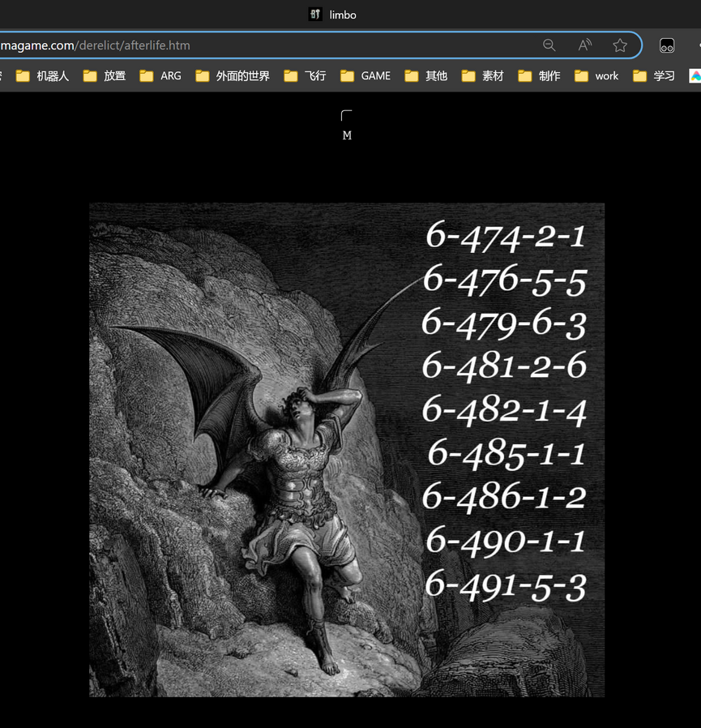Open the 放置 bookmarks folder
Viewport: 701px width, 728px height.
pos(105,75)
